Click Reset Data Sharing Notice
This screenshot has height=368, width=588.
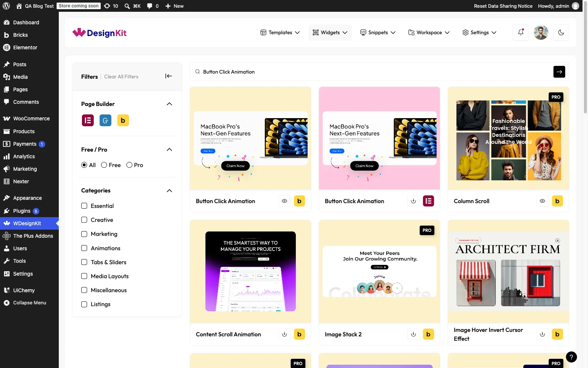(x=503, y=6)
